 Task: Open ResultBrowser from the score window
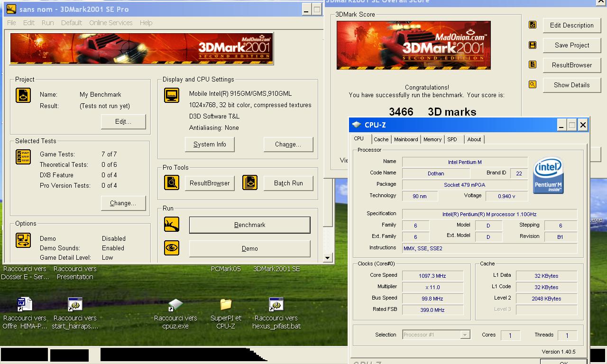pyautogui.click(x=572, y=65)
